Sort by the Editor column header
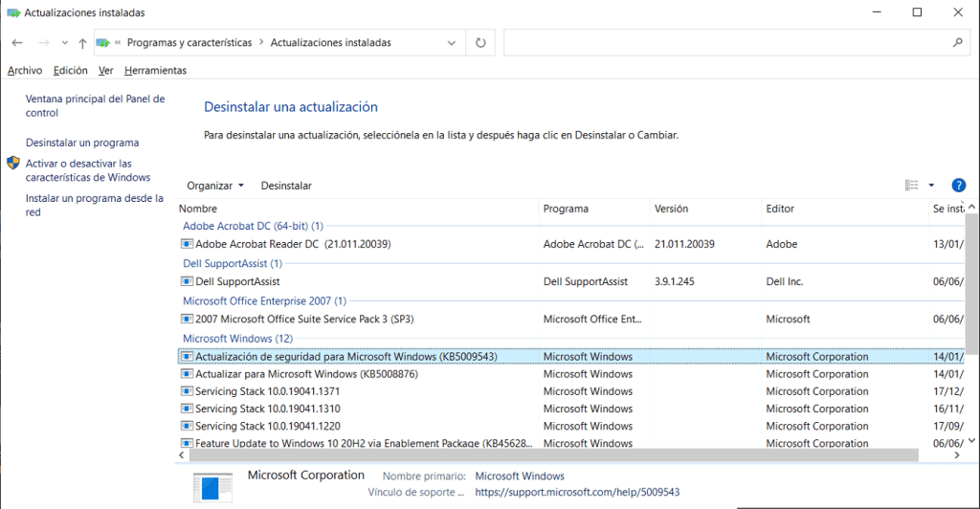Screen dimensions: 980x509 coord(780,209)
